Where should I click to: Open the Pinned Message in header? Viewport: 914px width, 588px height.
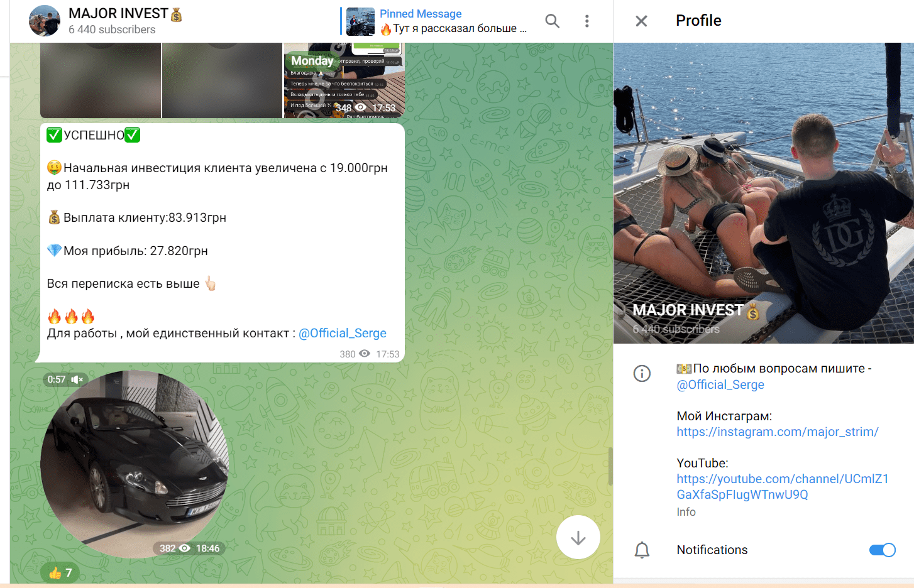tap(453, 21)
